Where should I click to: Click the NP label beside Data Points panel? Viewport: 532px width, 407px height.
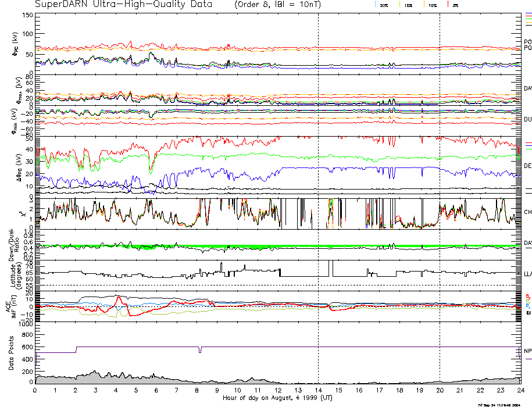point(527,351)
